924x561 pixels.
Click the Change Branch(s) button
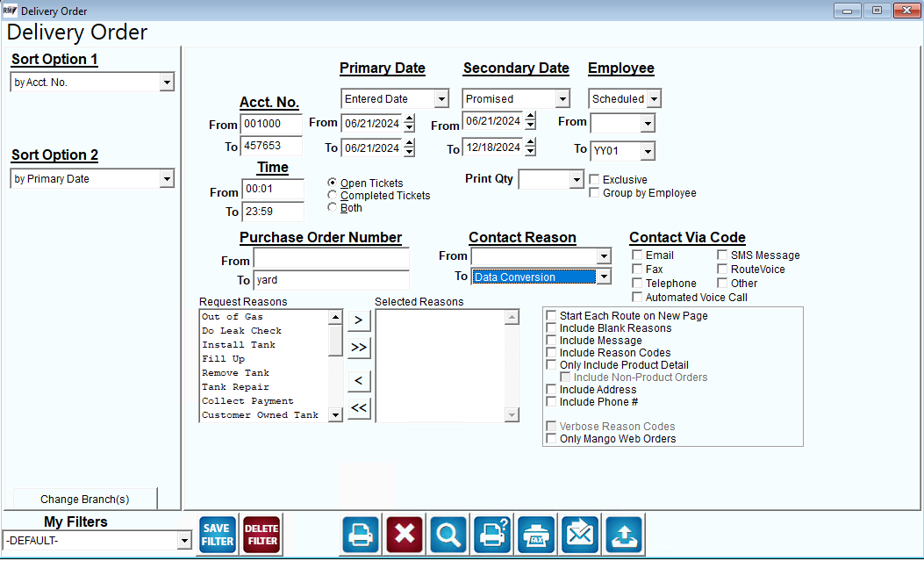85,500
